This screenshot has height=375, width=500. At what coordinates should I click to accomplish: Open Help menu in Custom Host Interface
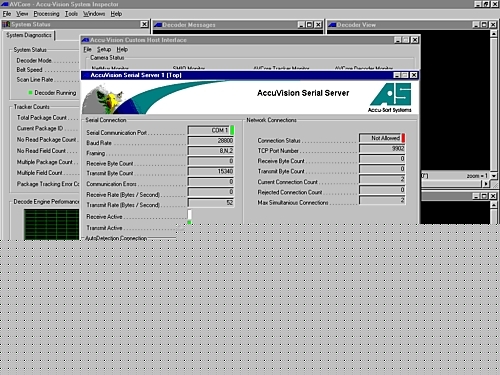[x=122, y=49]
